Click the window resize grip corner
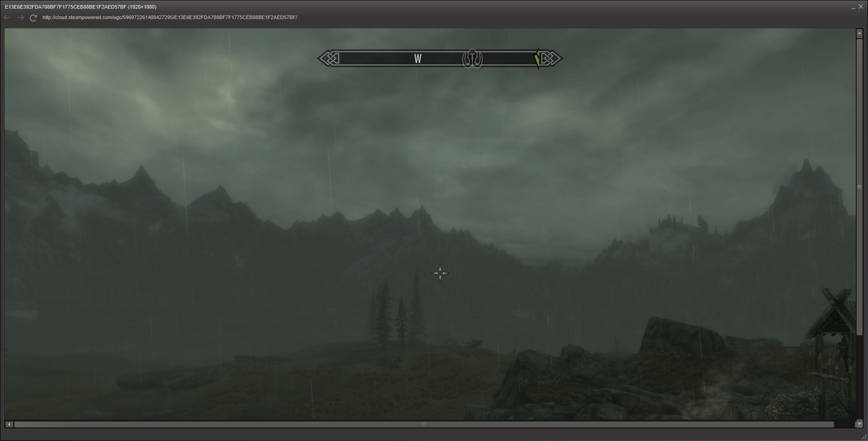868x441 pixels. (863, 436)
